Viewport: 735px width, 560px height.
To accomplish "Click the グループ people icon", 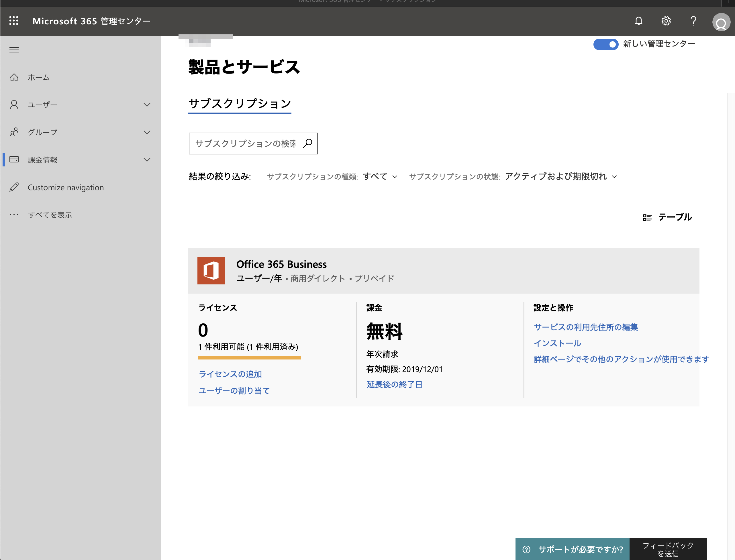I will [14, 132].
